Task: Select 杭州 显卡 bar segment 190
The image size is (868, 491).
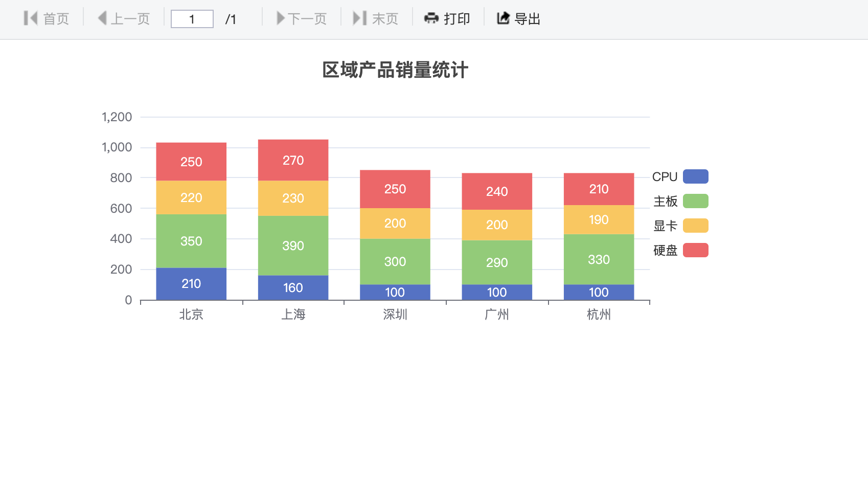Action: pos(599,220)
